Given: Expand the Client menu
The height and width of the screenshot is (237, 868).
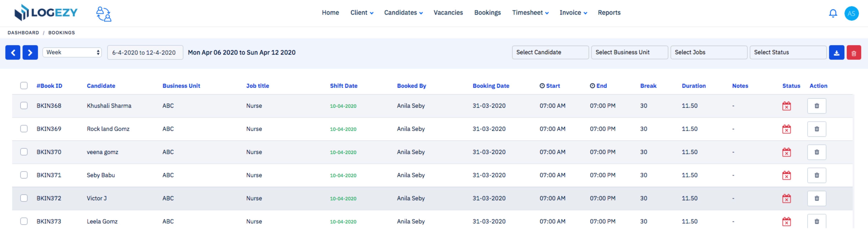Looking at the screenshot, I should tap(362, 13).
